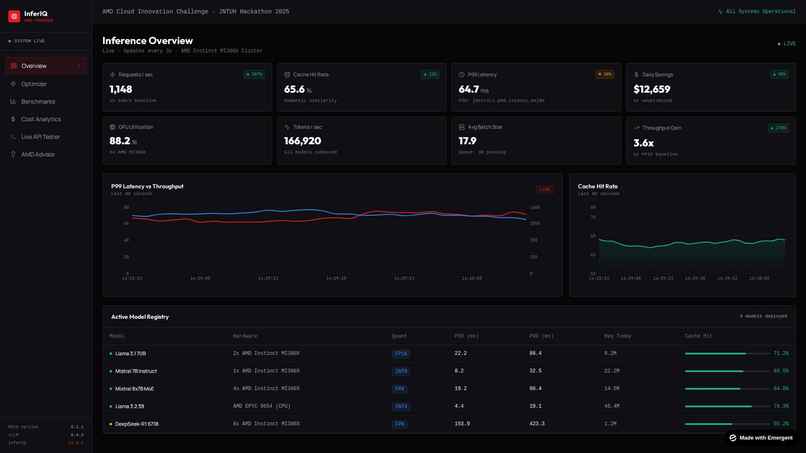The width and height of the screenshot is (806, 453).
Task: Click the green cache hit rate area chart
Action: tap(692, 251)
